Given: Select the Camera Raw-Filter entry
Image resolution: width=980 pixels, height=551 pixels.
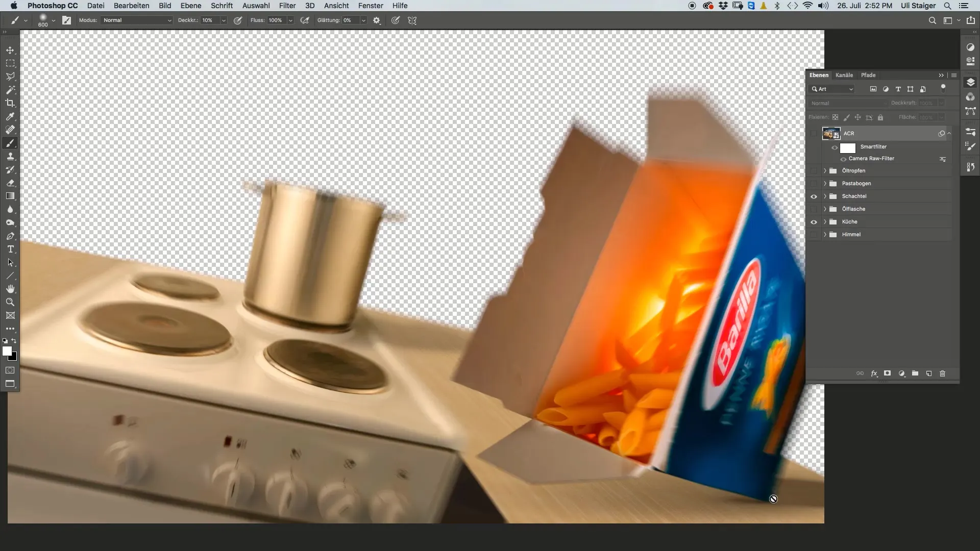Looking at the screenshot, I should [871, 159].
